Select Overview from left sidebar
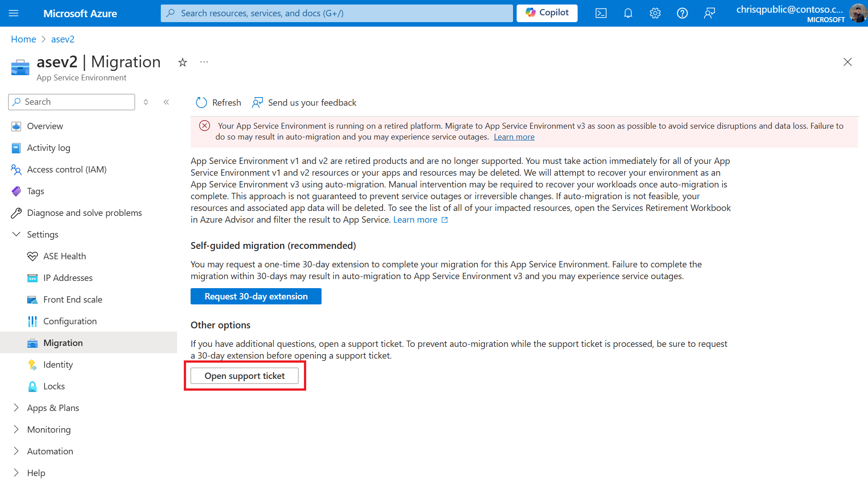This screenshot has width=868, height=495. (x=45, y=126)
